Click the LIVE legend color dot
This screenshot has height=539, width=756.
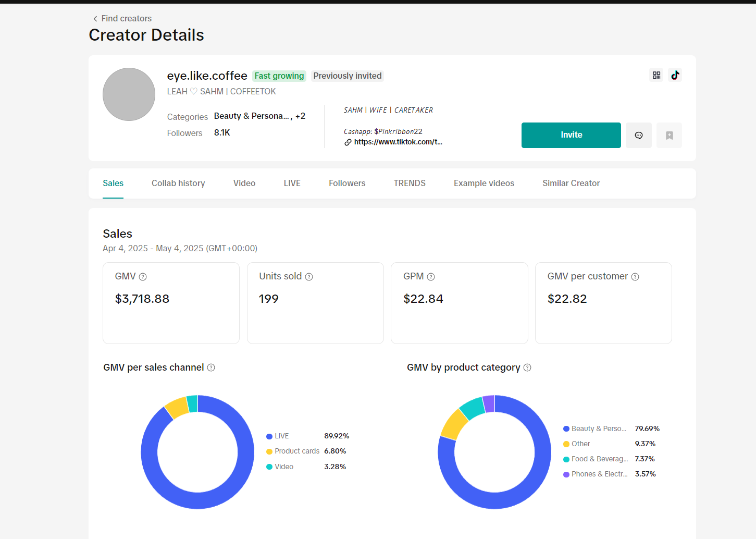pos(269,436)
